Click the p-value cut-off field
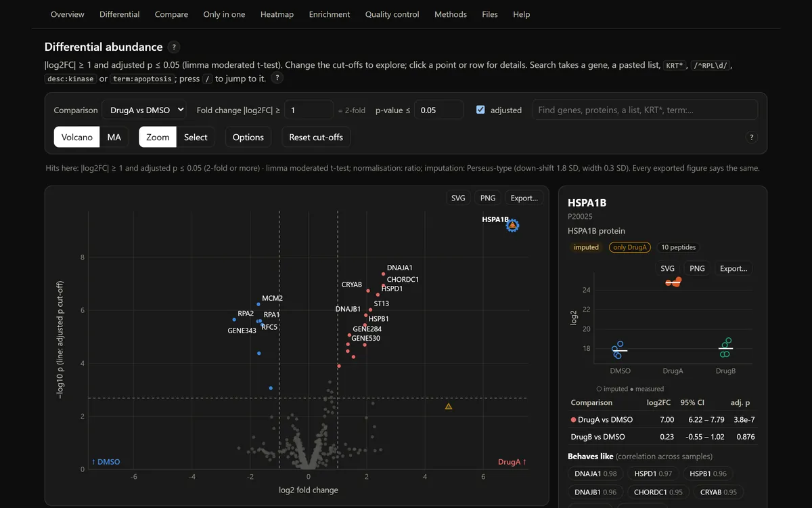This screenshot has height=508, width=812. 439,110
